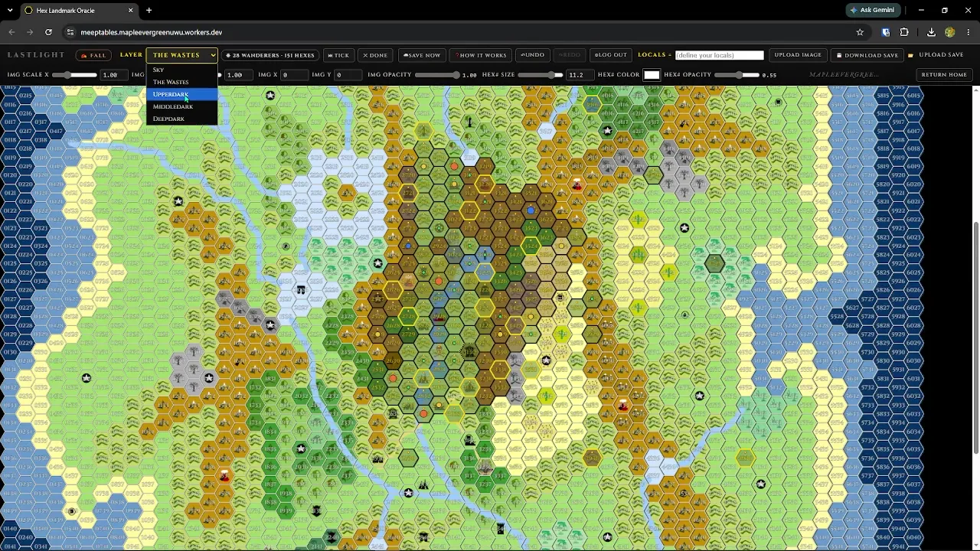The width and height of the screenshot is (980, 551).
Task: Adjust the IMG Opacity slider
Action: pyautogui.click(x=437, y=75)
